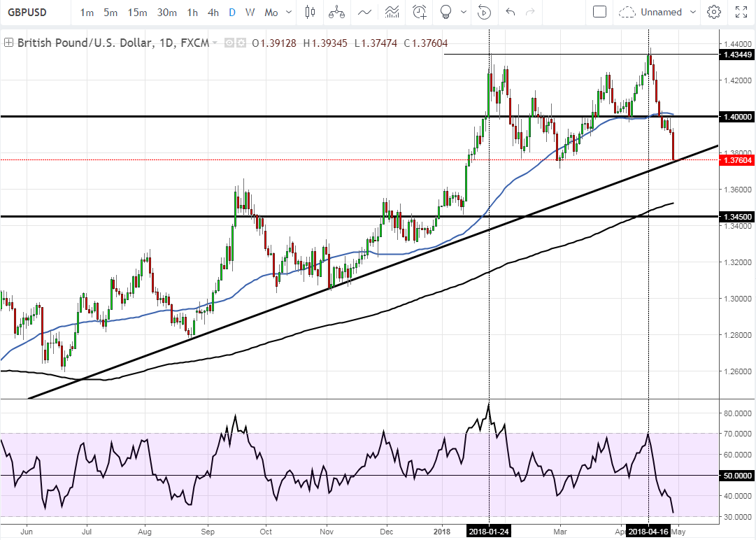Viewport: 756px width, 540px height.
Task: Click the 1.26000 price axis label
Action: pyautogui.click(x=738, y=371)
